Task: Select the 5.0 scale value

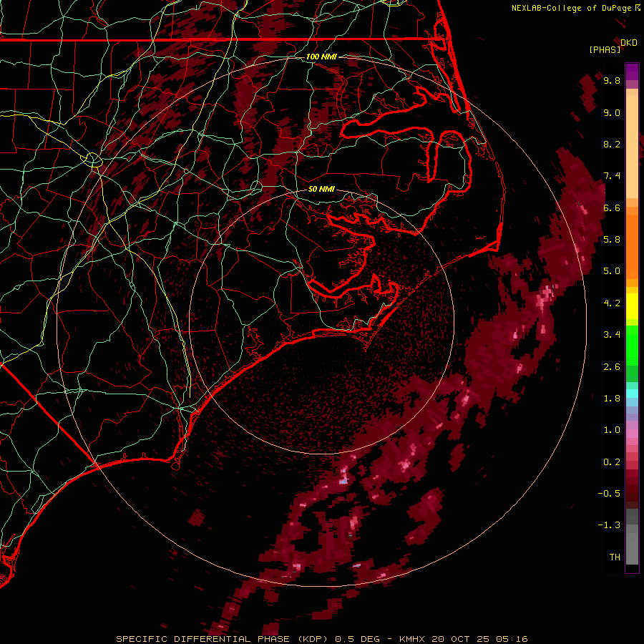Action: (x=612, y=271)
